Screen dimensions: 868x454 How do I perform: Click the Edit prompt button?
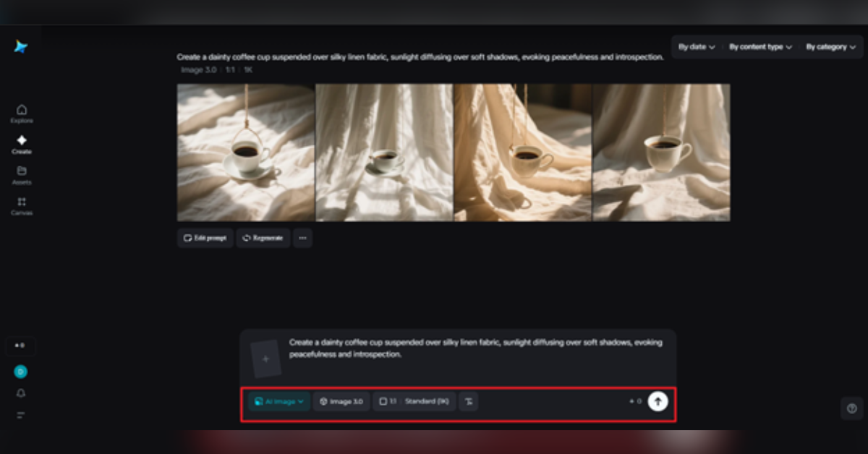[205, 238]
